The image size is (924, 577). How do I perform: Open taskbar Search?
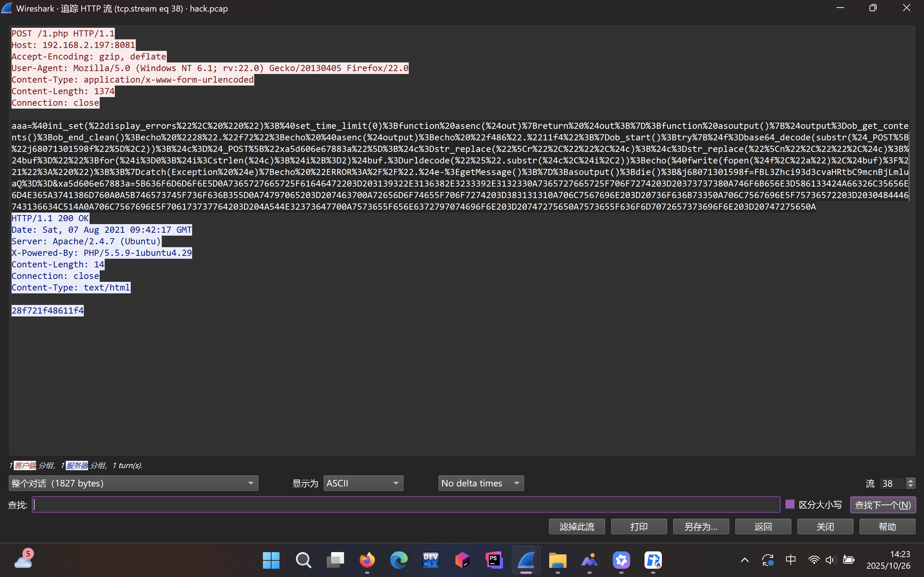303,560
